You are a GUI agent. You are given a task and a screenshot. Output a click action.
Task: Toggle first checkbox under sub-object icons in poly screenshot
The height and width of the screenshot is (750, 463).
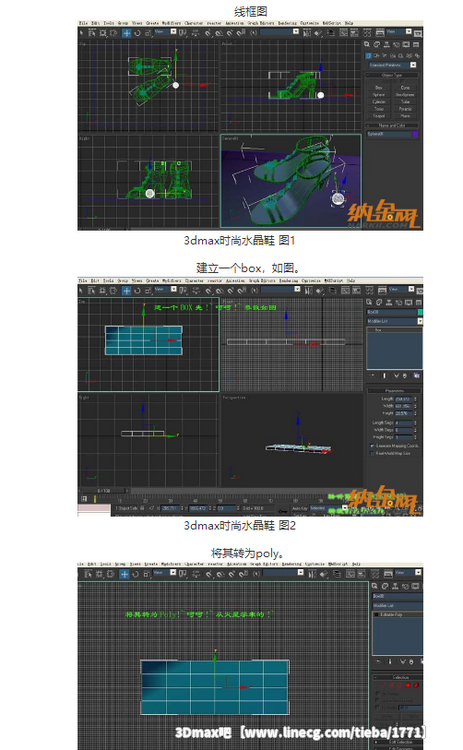(378, 693)
